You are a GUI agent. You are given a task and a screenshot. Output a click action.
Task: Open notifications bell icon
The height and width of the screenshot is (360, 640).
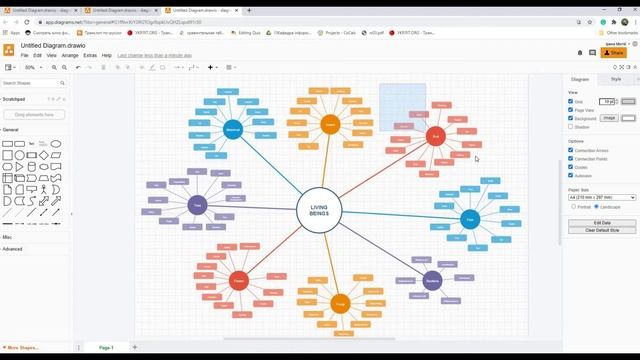(580, 53)
